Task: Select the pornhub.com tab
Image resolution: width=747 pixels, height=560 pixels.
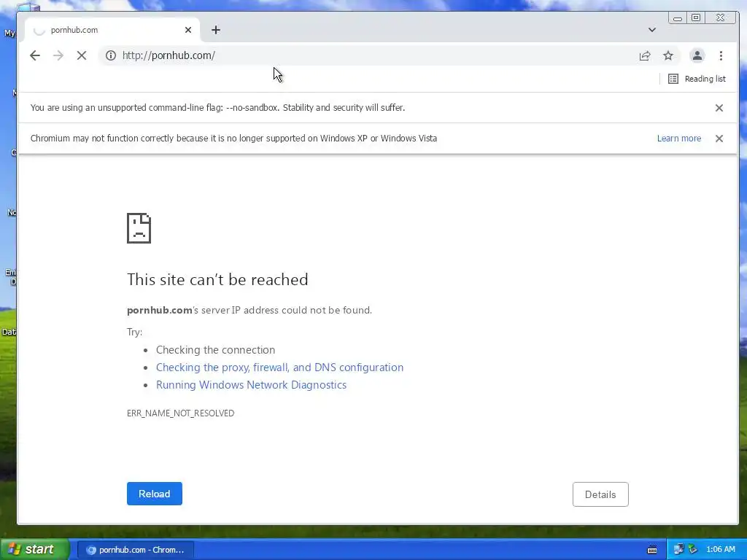Action: coord(112,30)
